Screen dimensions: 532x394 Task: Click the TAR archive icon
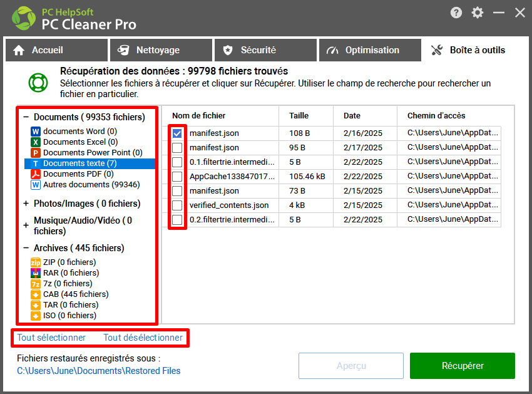(36, 305)
